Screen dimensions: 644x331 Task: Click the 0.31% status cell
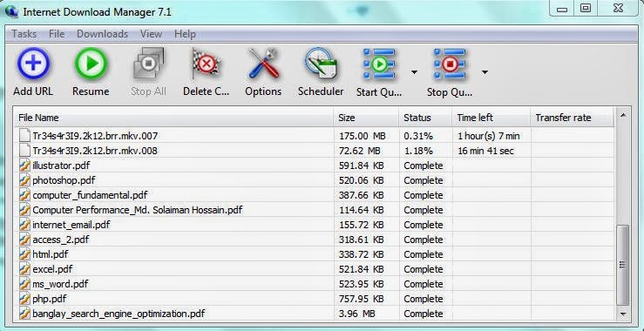[x=418, y=136]
